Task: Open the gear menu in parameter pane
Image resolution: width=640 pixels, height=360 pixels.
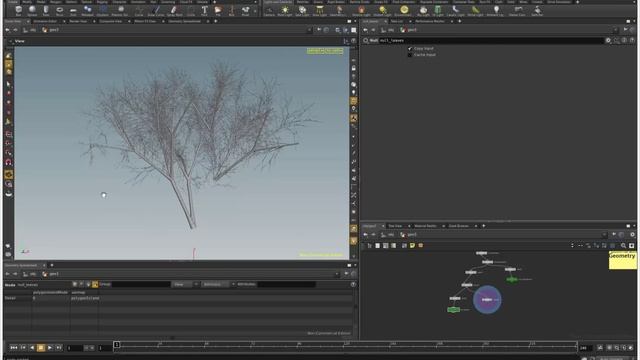Action: click(x=608, y=40)
